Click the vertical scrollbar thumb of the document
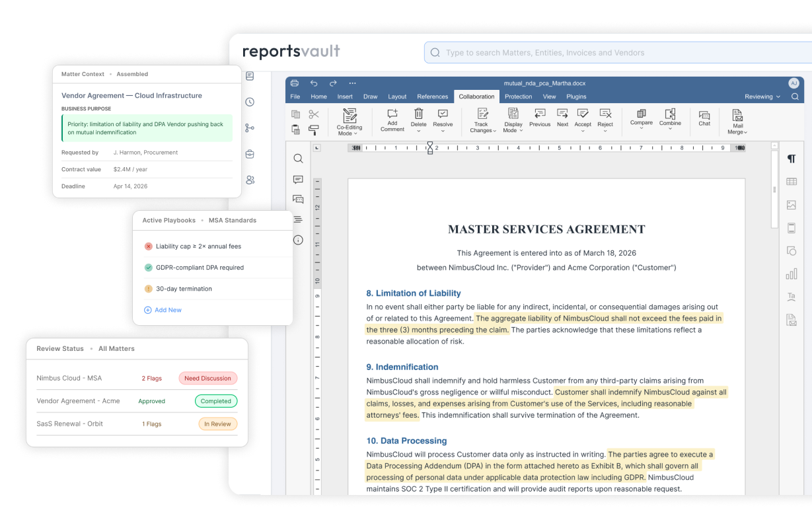 coord(774,190)
